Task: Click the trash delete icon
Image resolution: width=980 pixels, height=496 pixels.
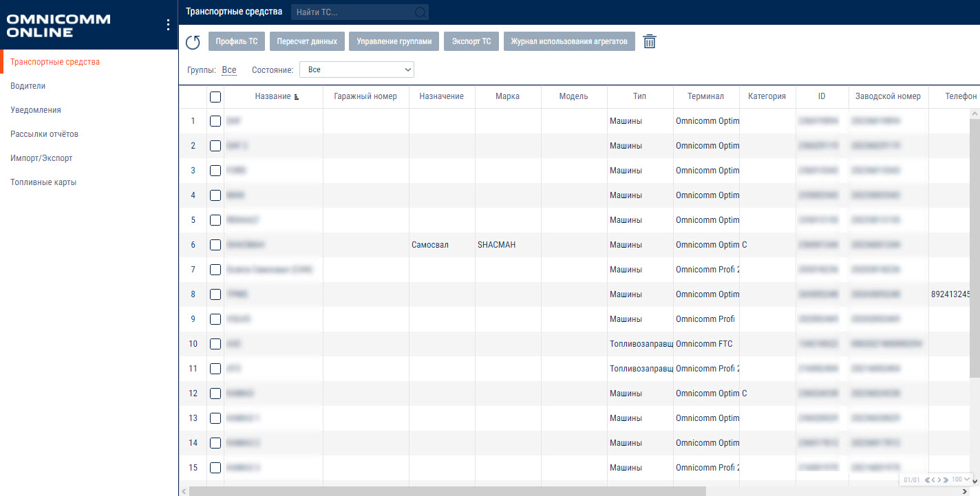Action: click(649, 41)
